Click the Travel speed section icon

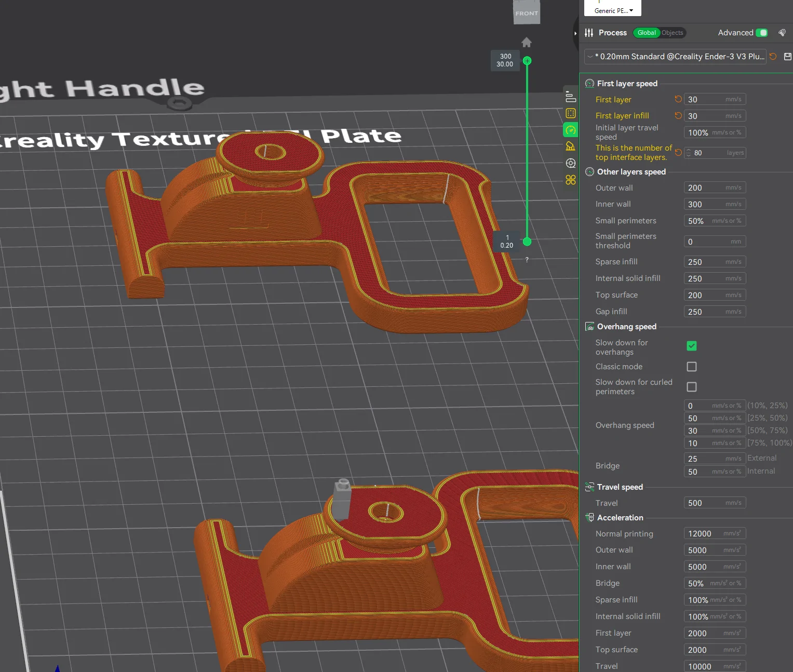coord(589,487)
